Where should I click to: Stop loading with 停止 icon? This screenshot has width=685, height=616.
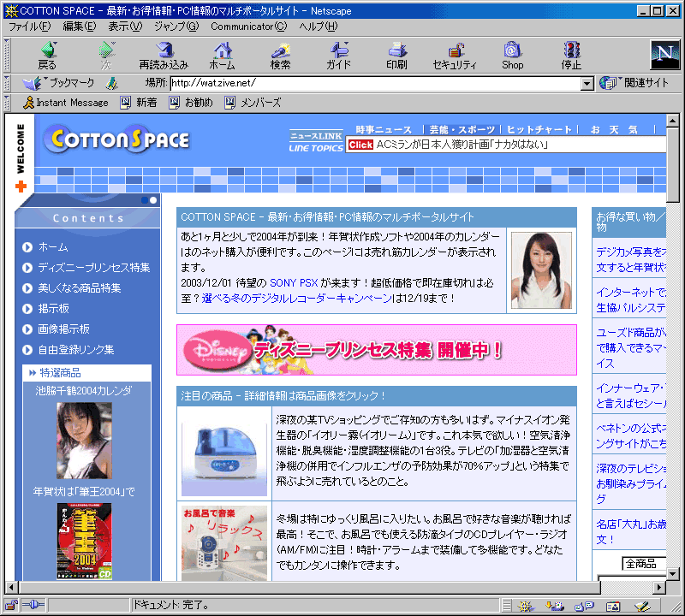pyautogui.click(x=571, y=56)
